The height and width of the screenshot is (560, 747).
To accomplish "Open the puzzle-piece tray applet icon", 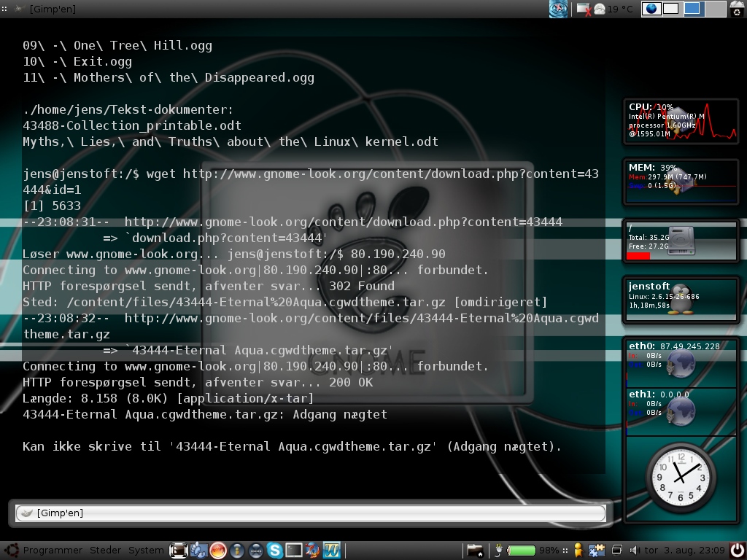I will click(x=597, y=551).
